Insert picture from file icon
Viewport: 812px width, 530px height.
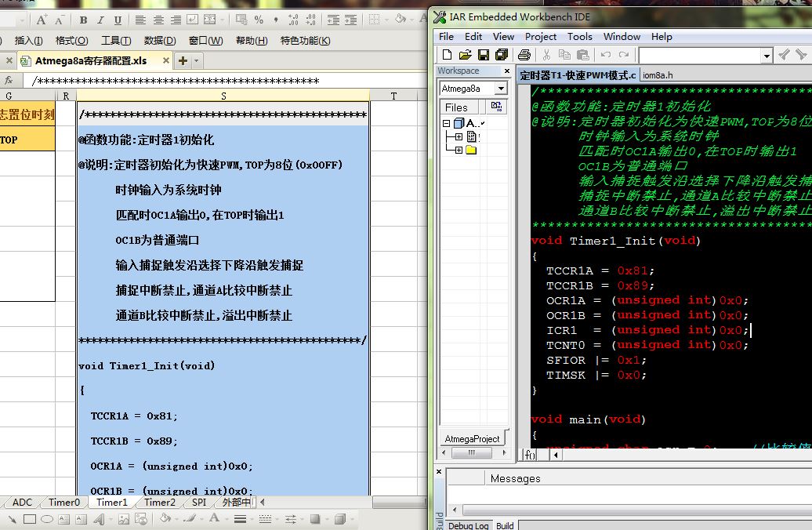coord(124,519)
